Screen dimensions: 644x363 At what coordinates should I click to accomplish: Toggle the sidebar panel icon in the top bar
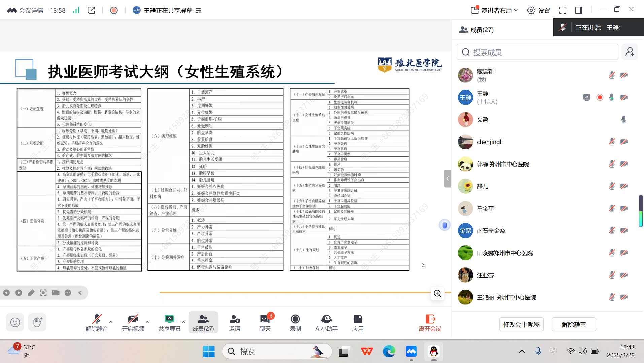578,10
